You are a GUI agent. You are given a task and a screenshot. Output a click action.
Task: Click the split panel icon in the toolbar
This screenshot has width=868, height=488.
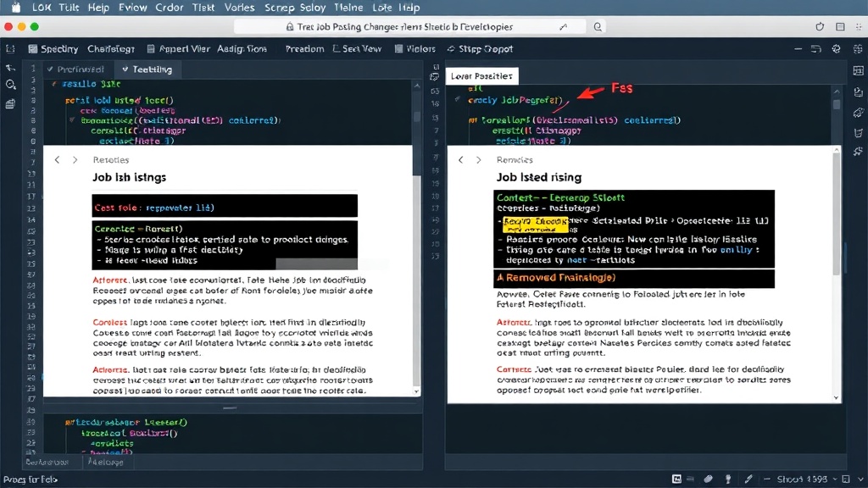point(816,48)
